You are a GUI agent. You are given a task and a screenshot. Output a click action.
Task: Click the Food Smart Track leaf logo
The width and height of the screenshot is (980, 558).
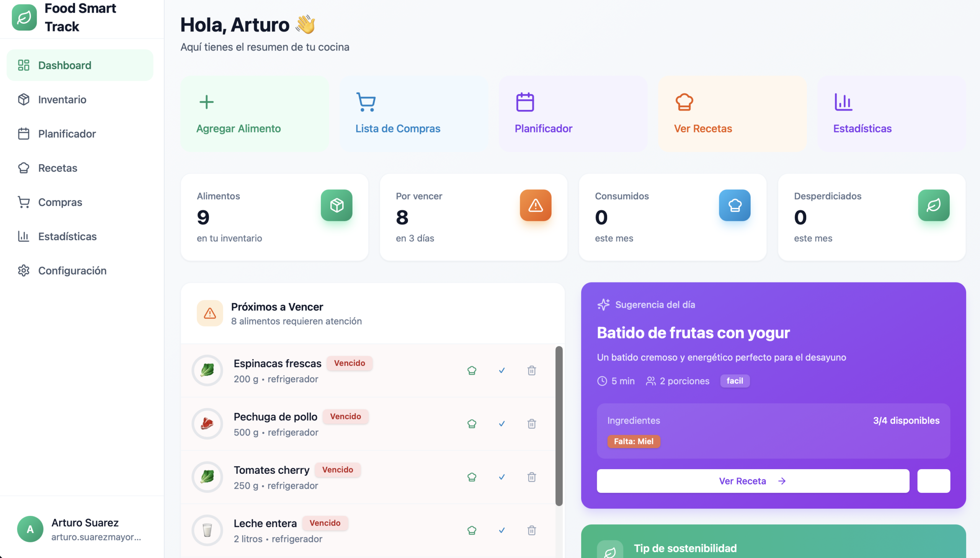pyautogui.click(x=24, y=18)
